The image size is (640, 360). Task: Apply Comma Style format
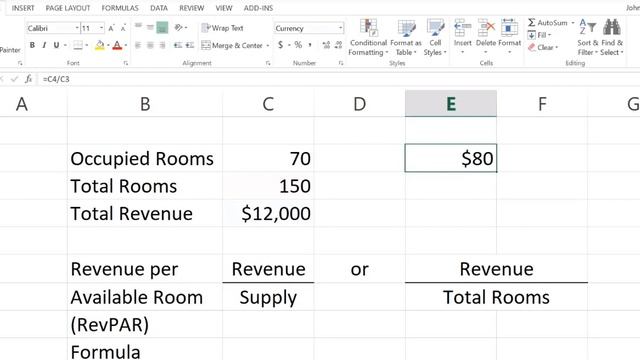[310, 45]
